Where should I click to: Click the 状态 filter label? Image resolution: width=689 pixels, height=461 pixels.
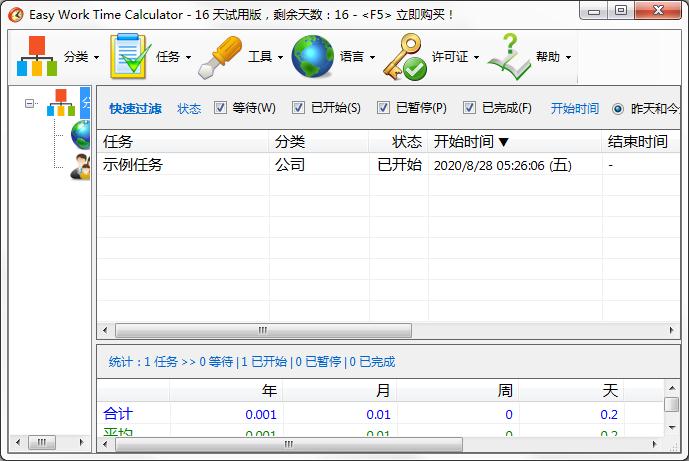tap(189, 108)
